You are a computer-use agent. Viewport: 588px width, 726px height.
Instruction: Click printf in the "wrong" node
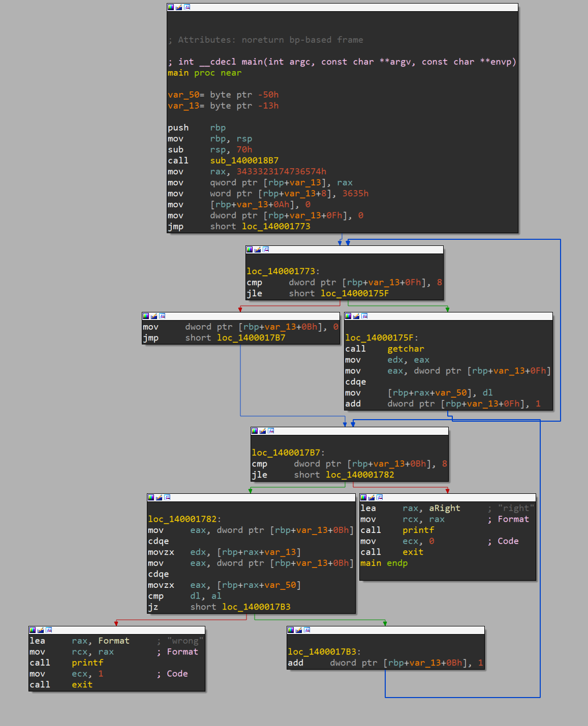pyautogui.click(x=87, y=663)
